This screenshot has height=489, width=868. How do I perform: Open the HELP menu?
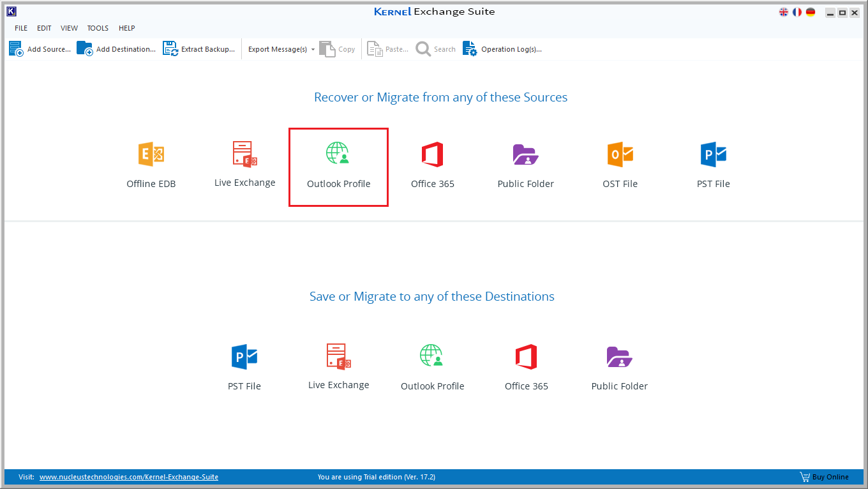(x=127, y=28)
